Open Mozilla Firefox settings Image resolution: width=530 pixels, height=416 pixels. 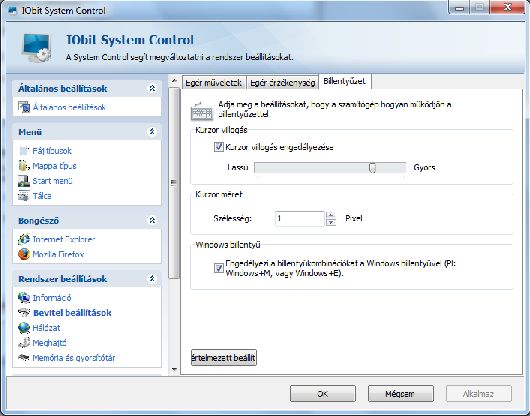(58, 254)
